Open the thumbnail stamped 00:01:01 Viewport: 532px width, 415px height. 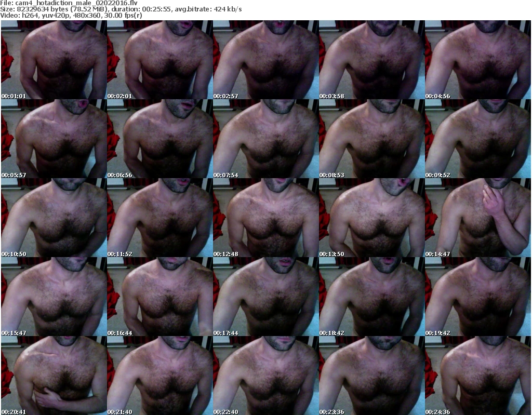click(x=54, y=60)
